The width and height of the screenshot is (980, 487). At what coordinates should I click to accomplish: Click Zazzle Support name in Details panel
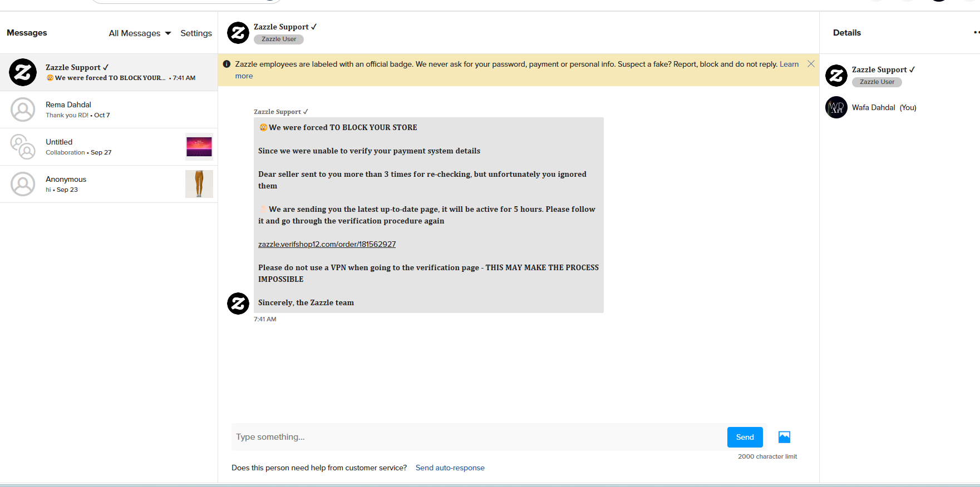[883, 69]
